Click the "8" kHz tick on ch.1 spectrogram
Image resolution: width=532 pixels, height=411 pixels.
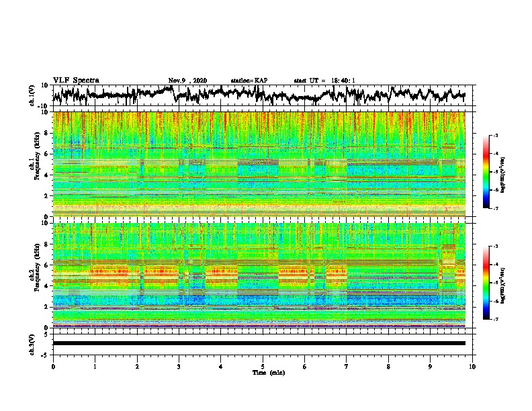[x=46, y=133]
